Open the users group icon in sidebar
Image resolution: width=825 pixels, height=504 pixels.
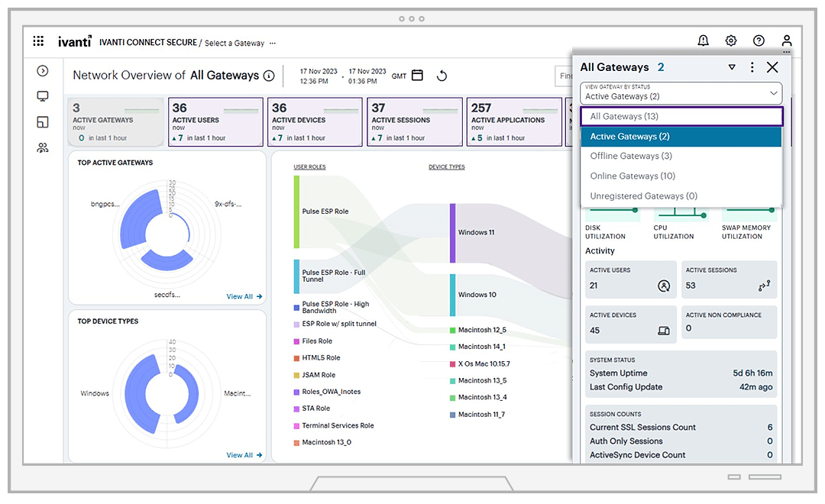pyautogui.click(x=43, y=148)
